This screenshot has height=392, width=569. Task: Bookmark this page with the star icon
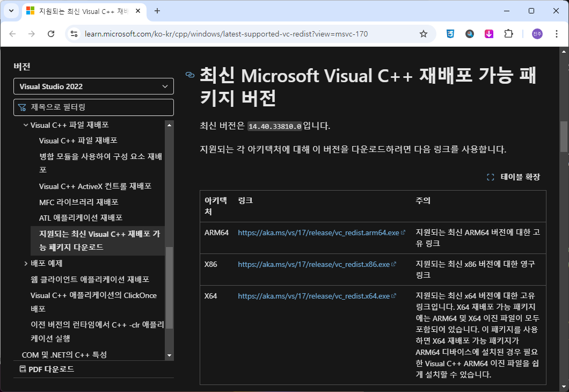424,34
